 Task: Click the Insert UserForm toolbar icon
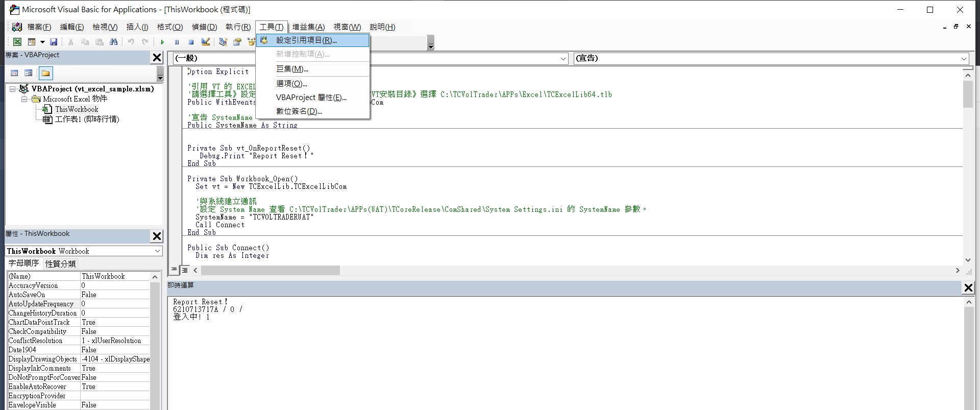pos(32,42)
